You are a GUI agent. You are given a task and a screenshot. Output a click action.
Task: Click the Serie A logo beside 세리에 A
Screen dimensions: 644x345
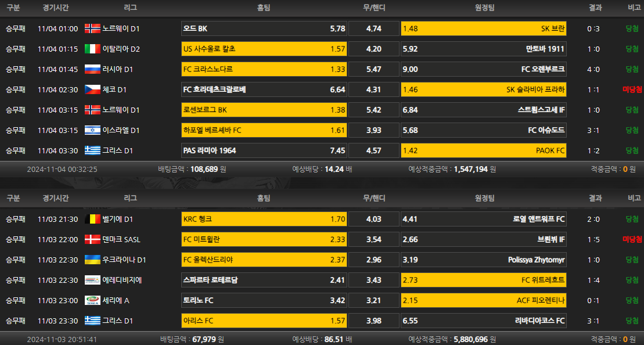(x=92, y=300)
